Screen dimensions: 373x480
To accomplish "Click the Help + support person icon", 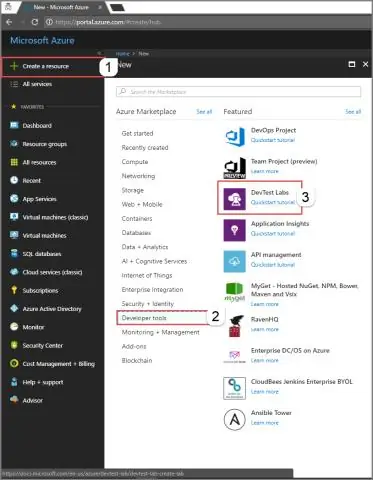I will point(14,382).
